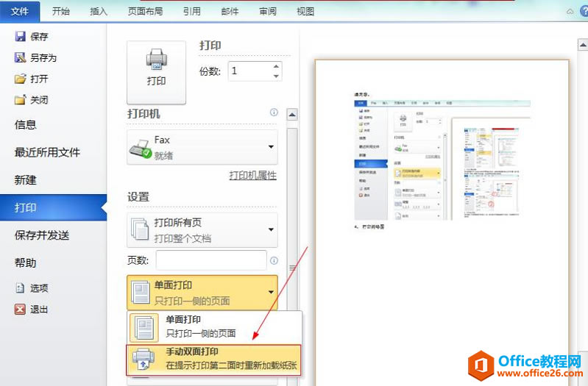Click the Save floppy disk icon
This screenshot has height=386, width=588.
pyautogui.click(x=20, y=36)
